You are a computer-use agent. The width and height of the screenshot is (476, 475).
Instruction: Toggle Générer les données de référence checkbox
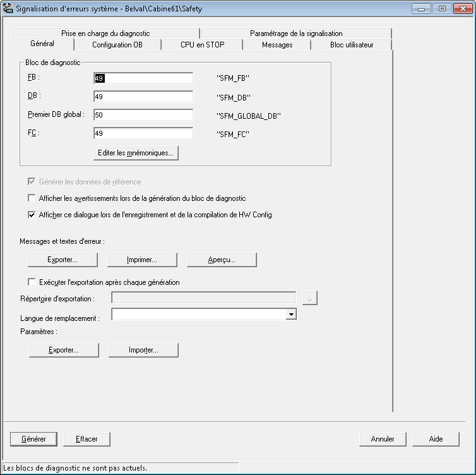click(32, 182)
